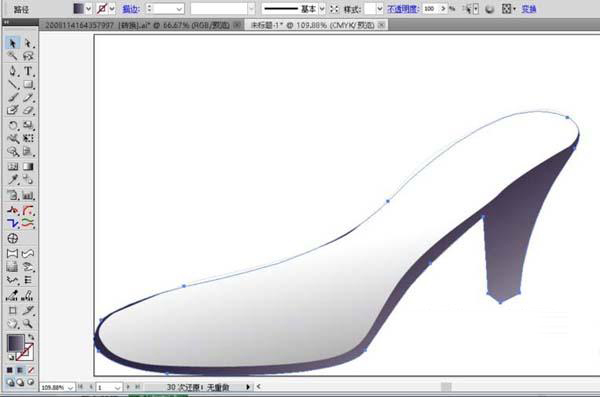The height and width of the screenshot is (397, 600).
Task: Switch to Gradient fill mode button
Action: coord(20,370)
